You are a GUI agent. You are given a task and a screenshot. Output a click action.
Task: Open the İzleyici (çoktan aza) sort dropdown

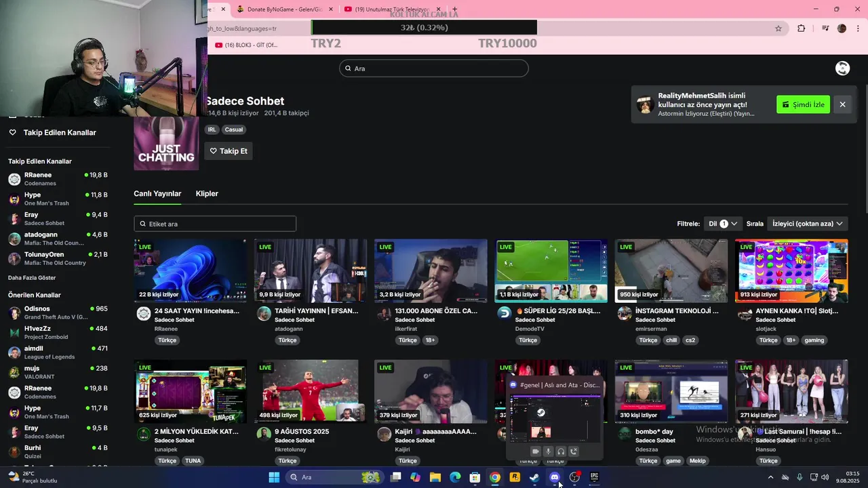tap(807, 224)
